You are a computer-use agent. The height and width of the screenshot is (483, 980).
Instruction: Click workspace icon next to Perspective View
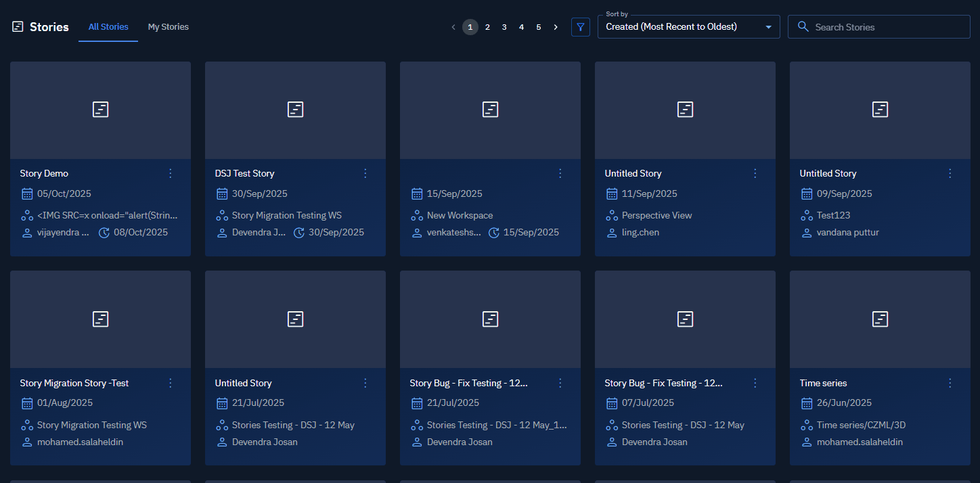(x=612, y=216)
